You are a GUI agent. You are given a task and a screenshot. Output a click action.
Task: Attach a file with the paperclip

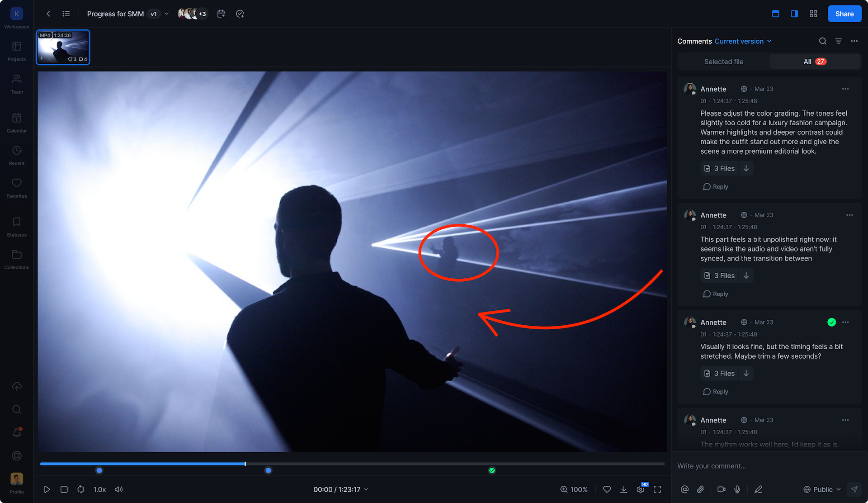tap(700, 489)
